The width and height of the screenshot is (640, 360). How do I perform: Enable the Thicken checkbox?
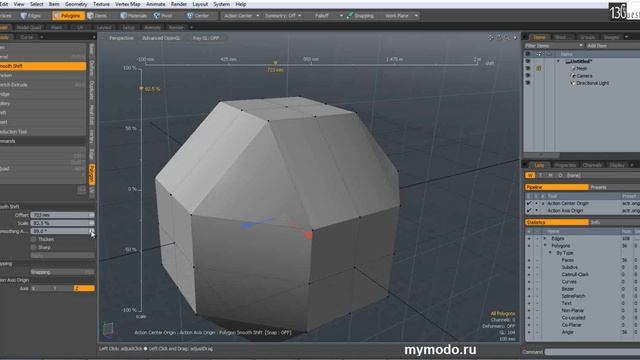33,239
